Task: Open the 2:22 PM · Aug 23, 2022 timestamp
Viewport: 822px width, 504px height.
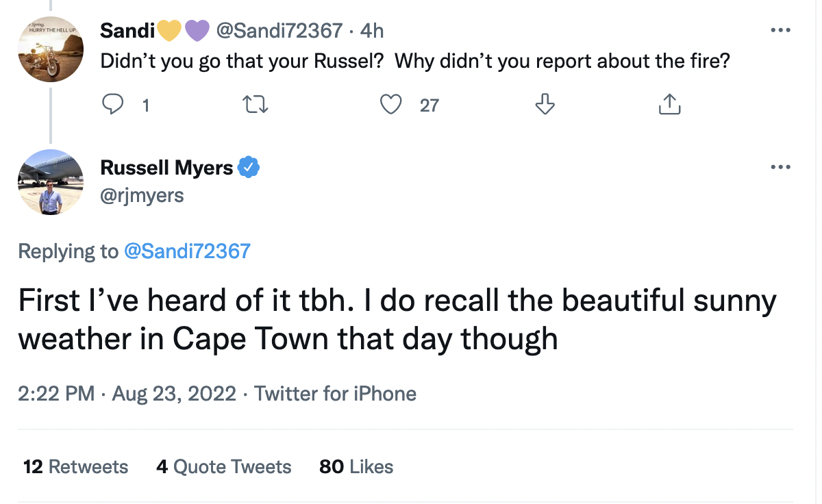Action: (x=127, y=394)
